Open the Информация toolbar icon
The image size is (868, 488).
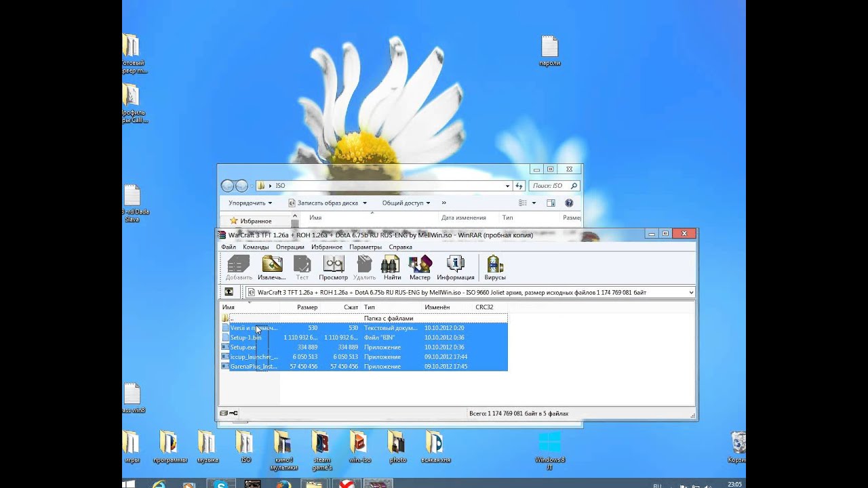click(456, 268)
